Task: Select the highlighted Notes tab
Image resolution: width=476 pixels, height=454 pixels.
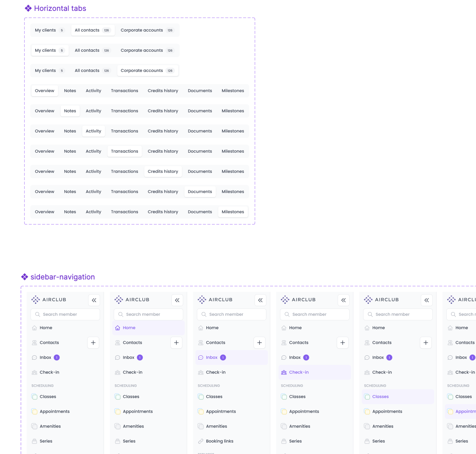Action: pos(70,111)
